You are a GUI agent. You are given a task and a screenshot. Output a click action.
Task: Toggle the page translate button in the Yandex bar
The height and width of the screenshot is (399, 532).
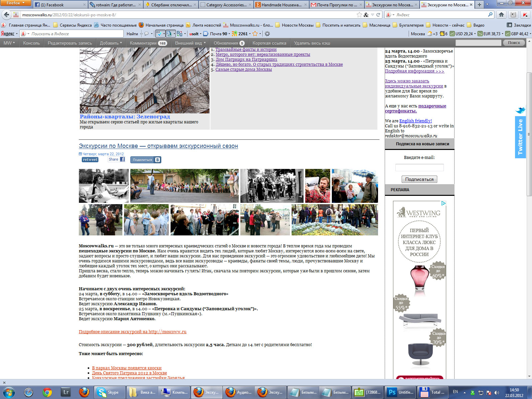coord(180,34)
